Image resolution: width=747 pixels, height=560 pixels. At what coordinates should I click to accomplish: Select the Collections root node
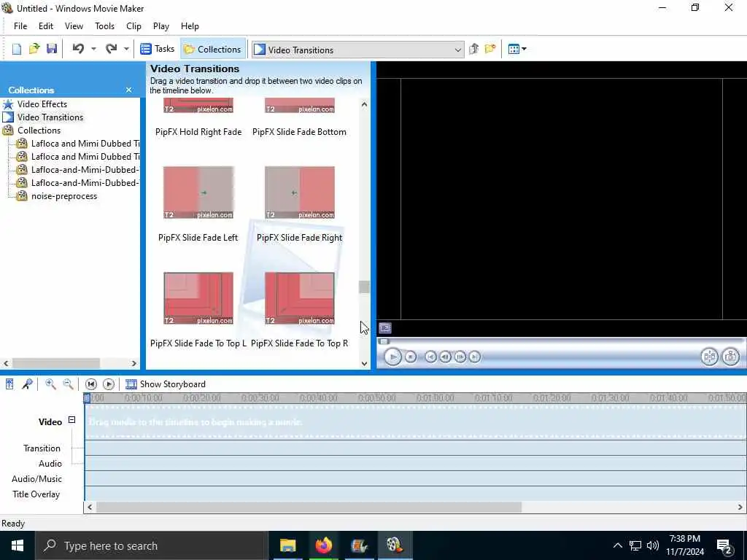coord(39,131)
